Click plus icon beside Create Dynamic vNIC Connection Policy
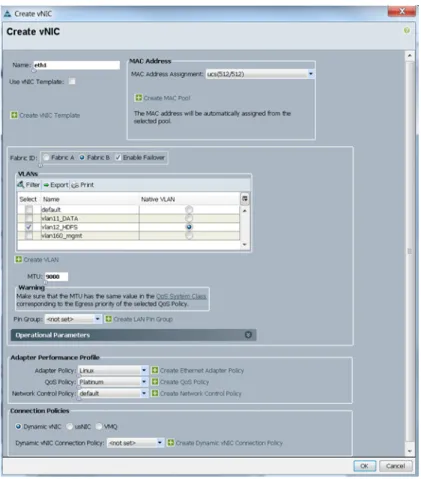The image size is (421, 479). coord(171,443)
